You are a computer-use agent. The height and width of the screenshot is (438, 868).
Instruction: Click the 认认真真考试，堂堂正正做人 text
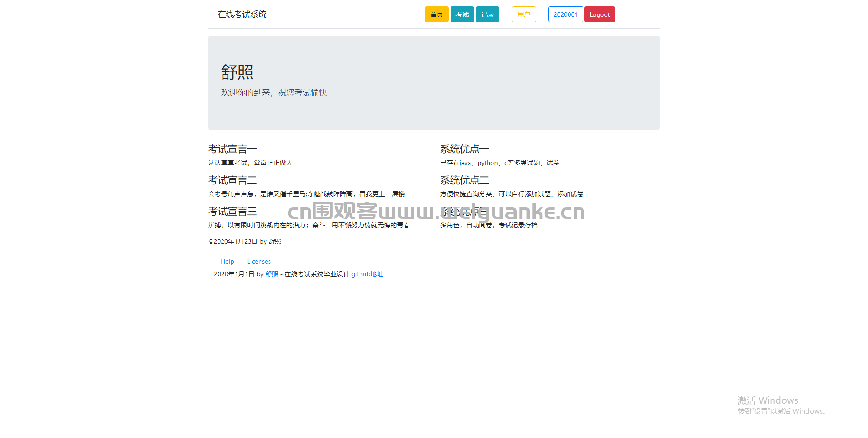click(x=250, y=163)
